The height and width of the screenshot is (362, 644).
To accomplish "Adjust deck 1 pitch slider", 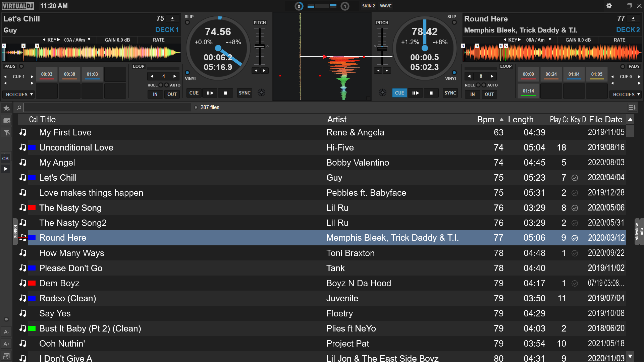I will (260, 46).
